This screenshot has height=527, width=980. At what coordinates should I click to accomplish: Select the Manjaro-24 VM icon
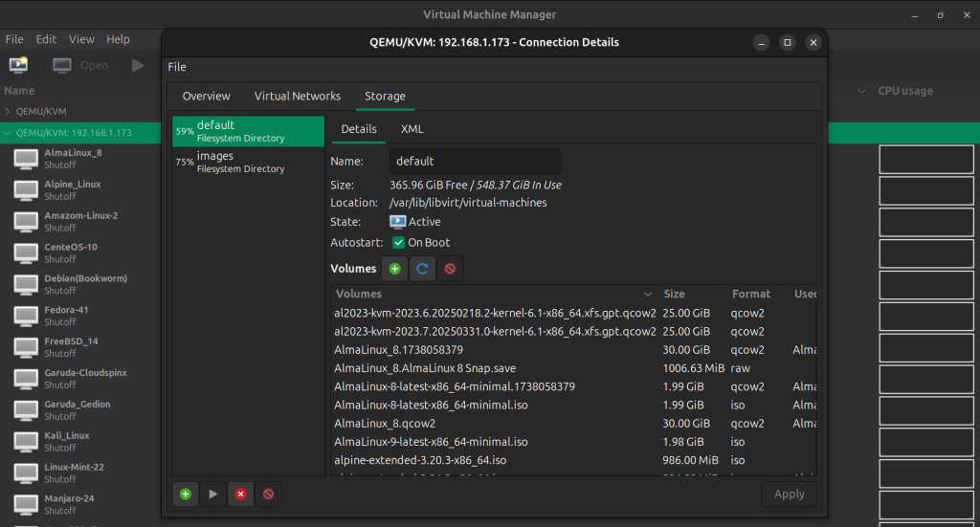coord(26,504)
